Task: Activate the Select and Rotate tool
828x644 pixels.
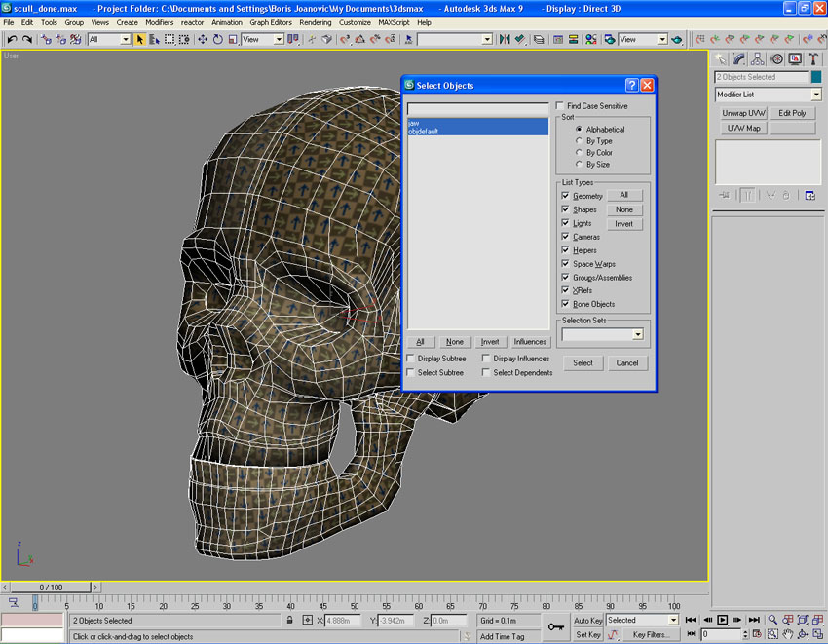Action: tap(217, 39)
